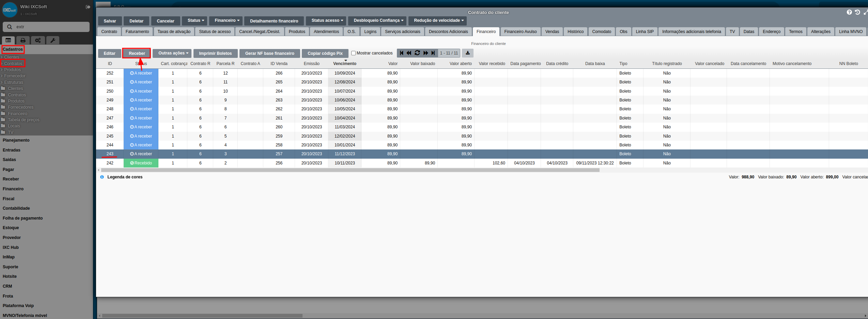This screenshot has width=868, height=319.
Task: Open the printer tab in sidebar
Action: point(23,40)
